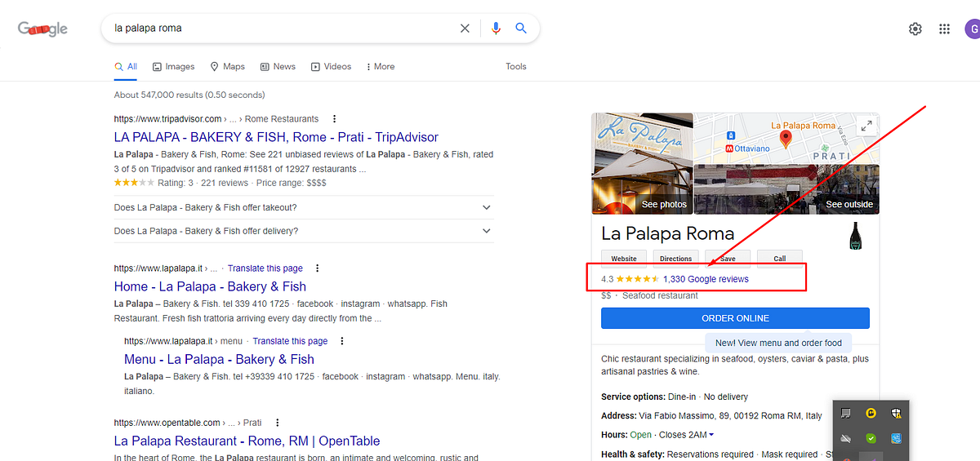Open three-dot menu beside 'Home - La Palapa' result
The height and width of the screenshot is (461, 980).
click(318, 268)
